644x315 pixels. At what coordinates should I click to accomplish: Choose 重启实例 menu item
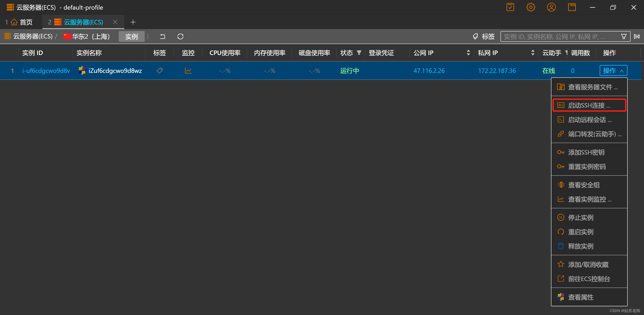pos(589,232)
